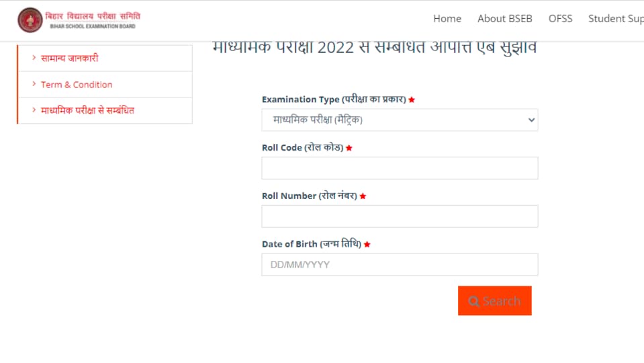644x363 pixels.
Task: Click the BSEB circular logo emblem
Action: click(30, 19)
